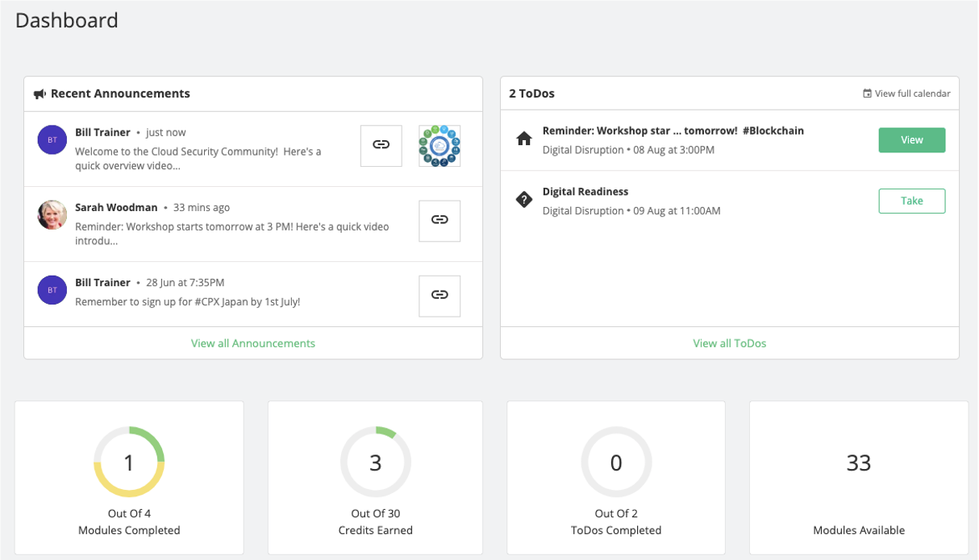
Task: Click the 'Digital Disruption • 09 Aug at 11:00AM' text
Action: [x=631, y=211]
